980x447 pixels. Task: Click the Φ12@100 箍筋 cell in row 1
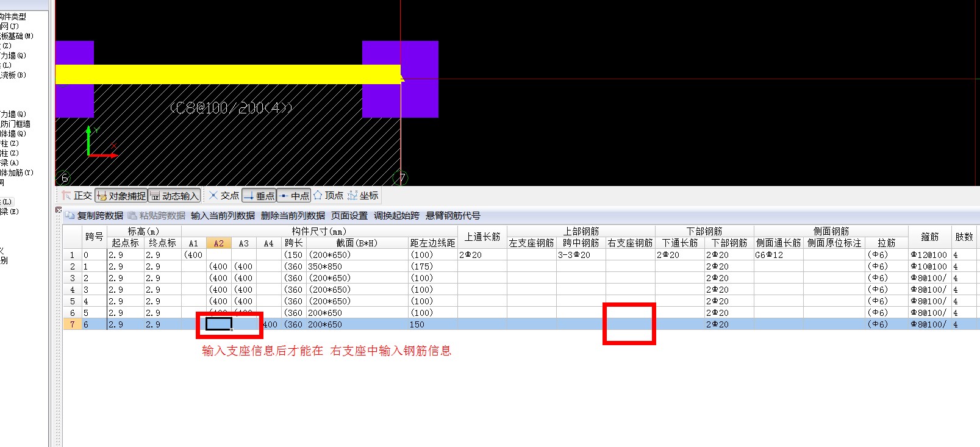929,255
